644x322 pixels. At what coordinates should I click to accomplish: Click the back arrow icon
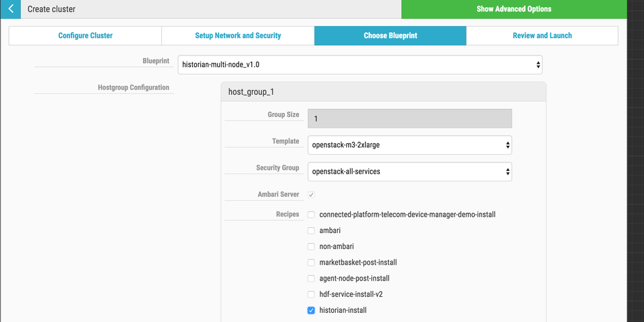pos(10,9)
